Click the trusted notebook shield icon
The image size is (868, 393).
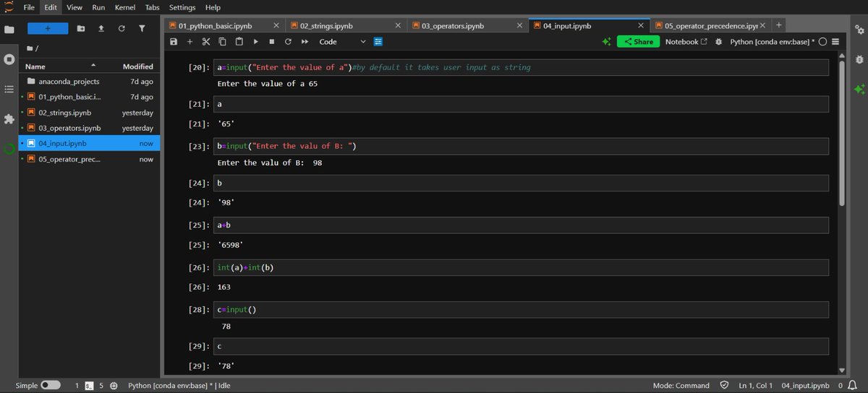click(724, 386)
